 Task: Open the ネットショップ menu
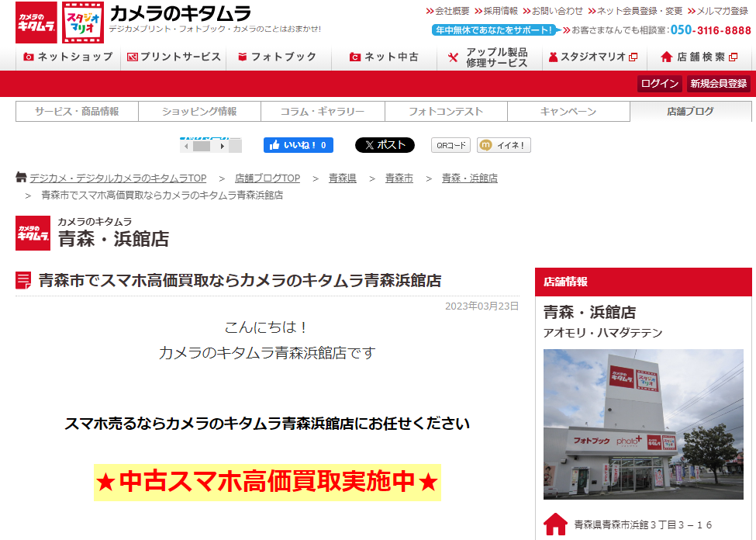pos(68,57)
